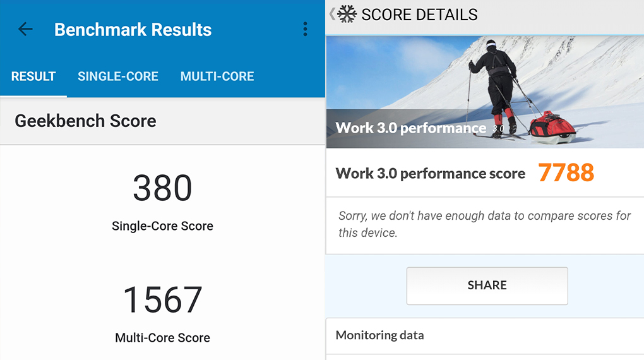Open the three-dot overflow menu

(305, 29)
